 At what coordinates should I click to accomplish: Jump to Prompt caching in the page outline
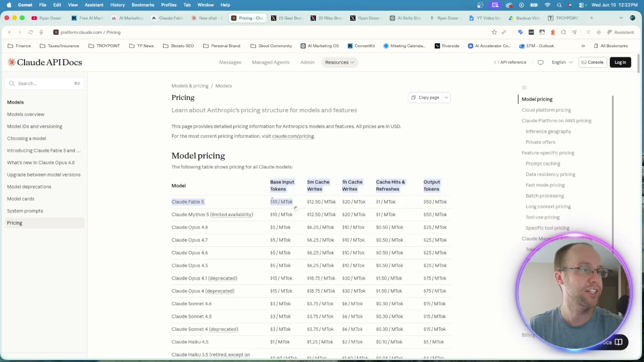point(543,163)
